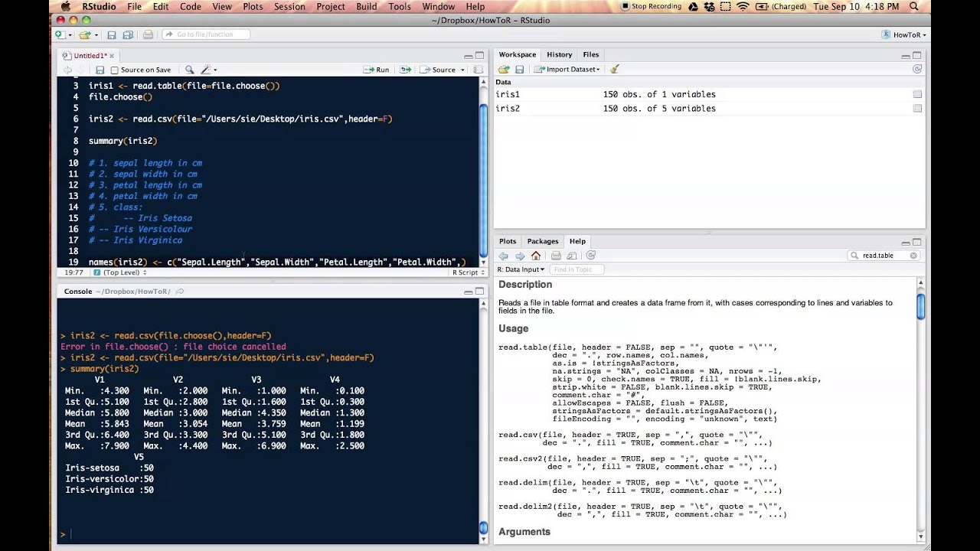Save current document from main toolbar

(112, 34)
